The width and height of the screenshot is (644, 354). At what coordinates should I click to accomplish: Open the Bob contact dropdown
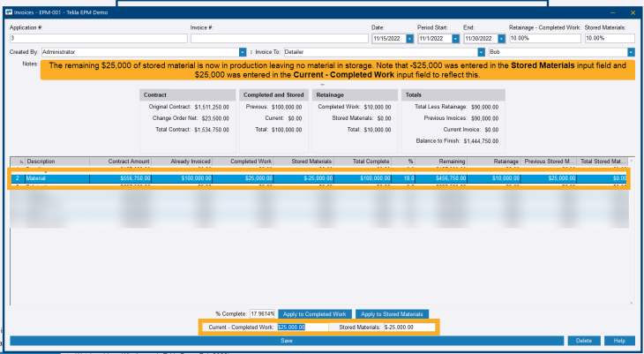tap(631, 52)
